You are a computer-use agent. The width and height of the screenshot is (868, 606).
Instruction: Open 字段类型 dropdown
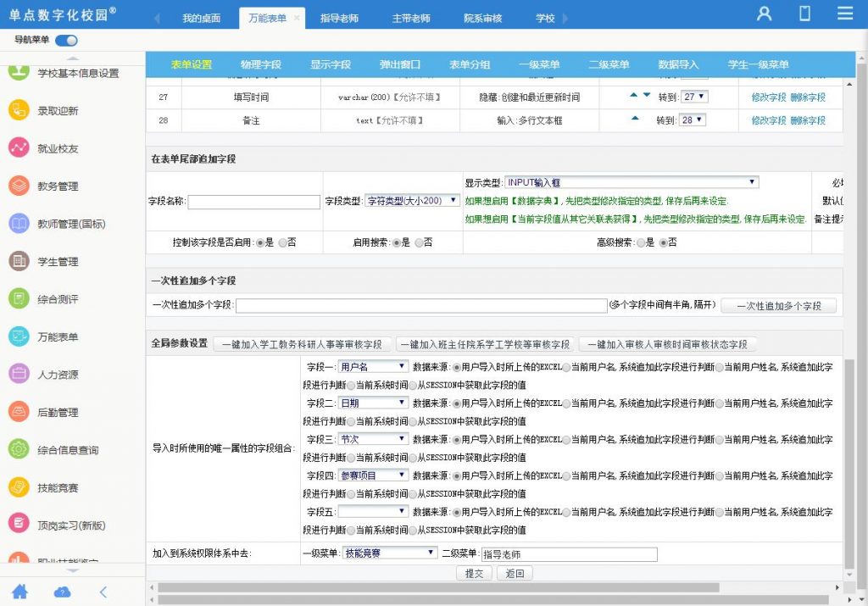pyautogui.click(x=412, y=200)
